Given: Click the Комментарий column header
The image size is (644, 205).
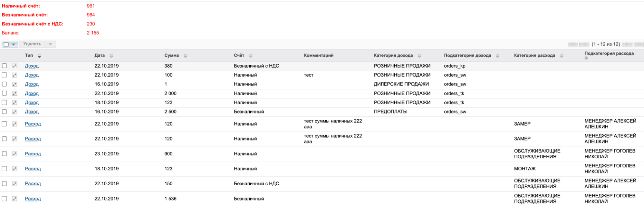Looking at the screenshot, I should tap(318, 55).
